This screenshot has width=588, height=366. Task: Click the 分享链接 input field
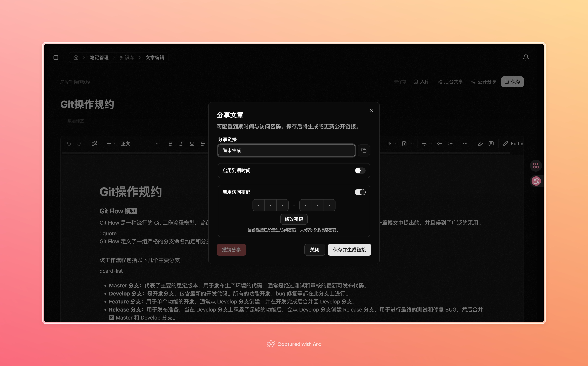click(286, 151)
